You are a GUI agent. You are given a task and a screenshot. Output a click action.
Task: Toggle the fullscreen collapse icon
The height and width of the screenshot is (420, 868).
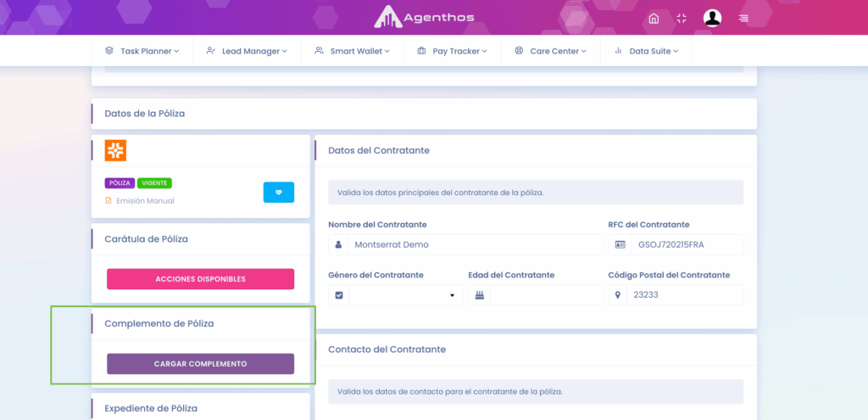(x=682, y=19)
